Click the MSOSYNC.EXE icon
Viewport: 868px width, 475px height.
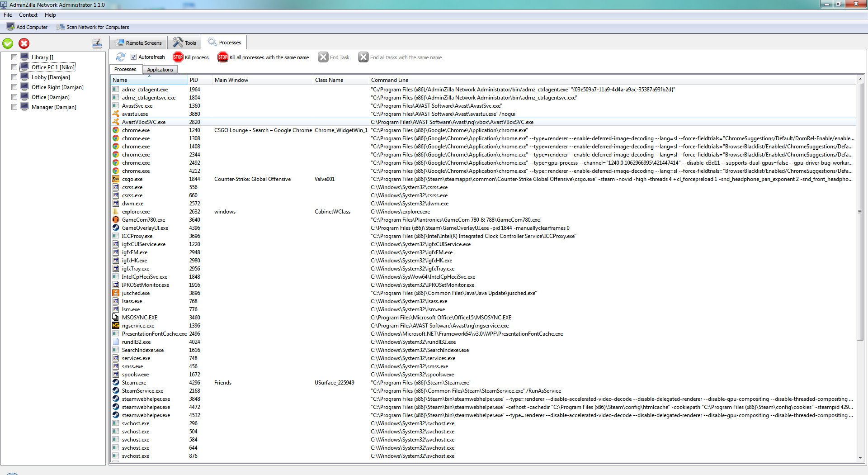point(116,317)
